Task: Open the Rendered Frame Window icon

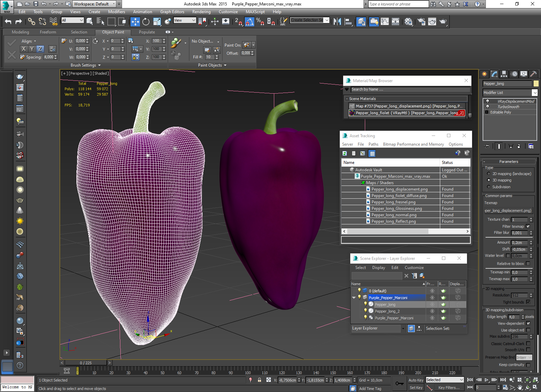Action: pos(432,22)
